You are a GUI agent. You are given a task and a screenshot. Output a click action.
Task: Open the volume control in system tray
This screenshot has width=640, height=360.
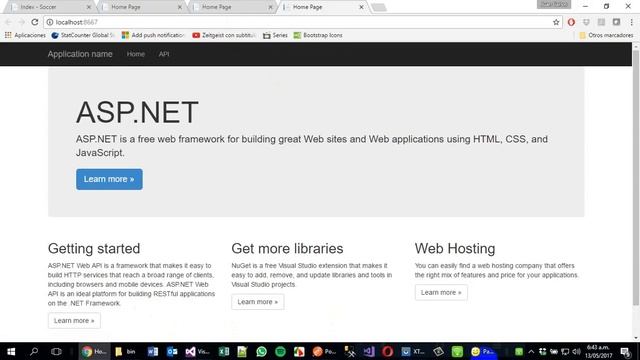576,351
